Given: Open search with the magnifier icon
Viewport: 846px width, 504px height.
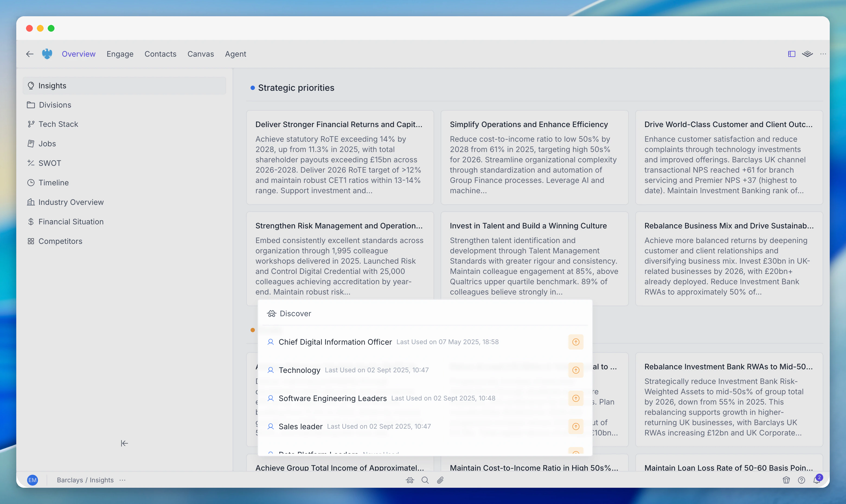Looking at the screenshot, I should click(425, 480).
